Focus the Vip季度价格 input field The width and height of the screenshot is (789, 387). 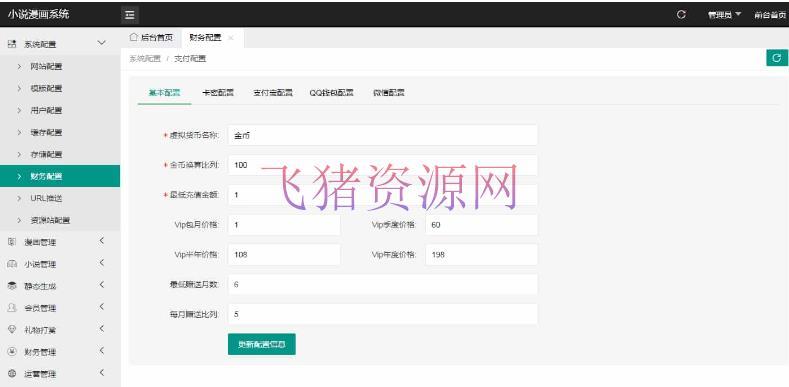click(481, 225)
